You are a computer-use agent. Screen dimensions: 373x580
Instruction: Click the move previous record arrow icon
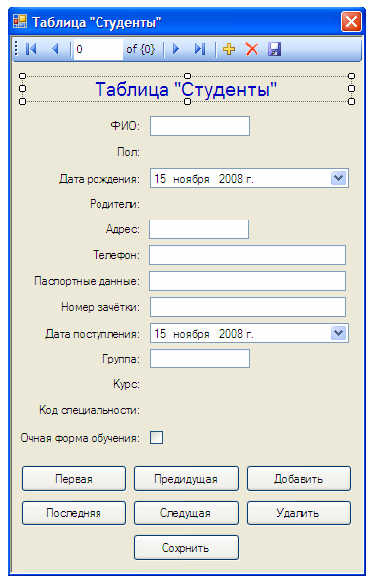(x=56, y=49)
